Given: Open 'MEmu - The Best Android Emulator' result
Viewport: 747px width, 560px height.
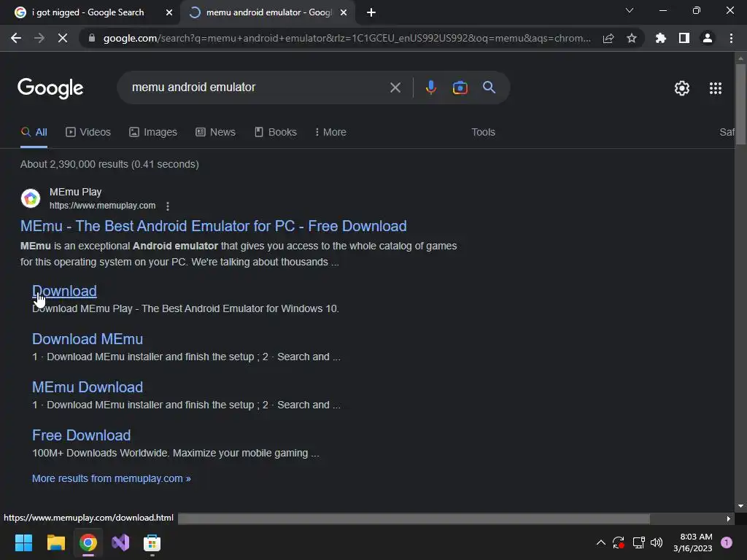Looking at the screenshot, I should (x=214, y=226).
